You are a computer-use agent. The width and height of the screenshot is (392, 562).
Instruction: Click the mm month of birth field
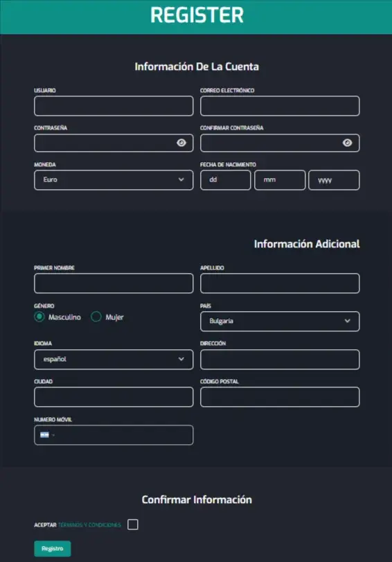click(x=280, y=180)
